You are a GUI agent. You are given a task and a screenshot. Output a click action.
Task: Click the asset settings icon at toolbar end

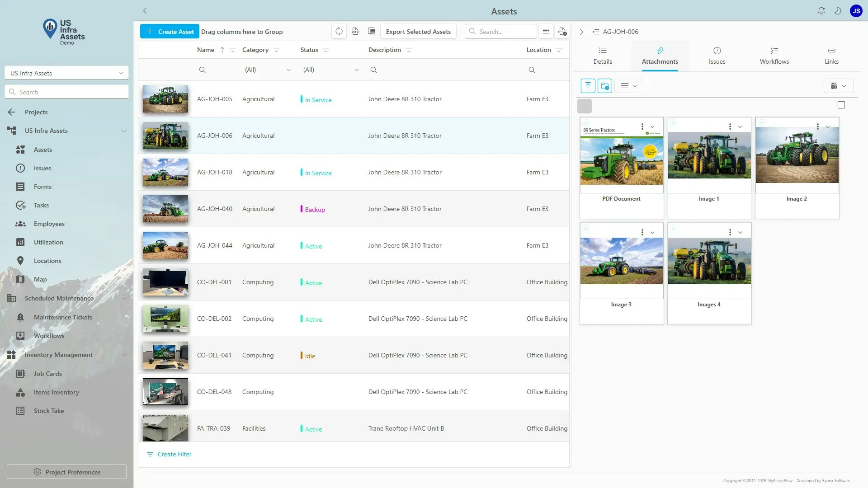562,31
